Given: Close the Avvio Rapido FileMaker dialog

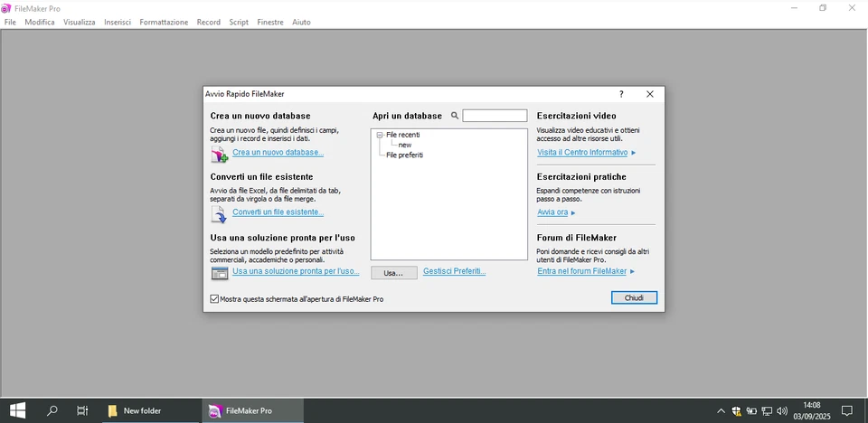Looking at the screenshot, I should (x=650, y=94).
